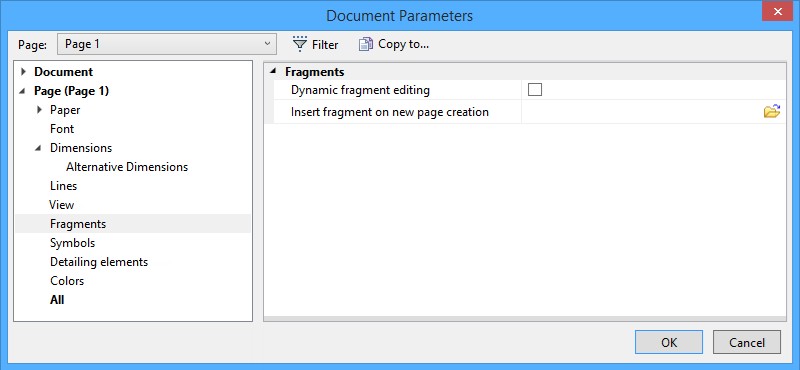
Task: Select Lines in the tree
Action: click(63, 186)
